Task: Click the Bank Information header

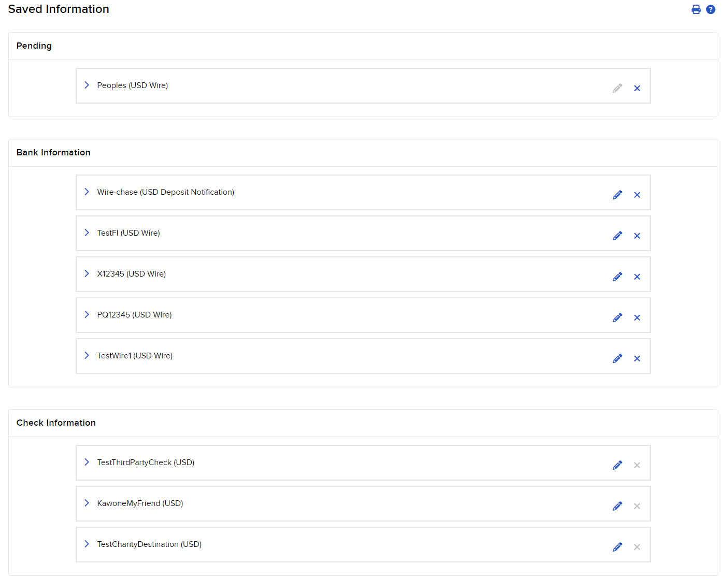Action: (53, 152)
